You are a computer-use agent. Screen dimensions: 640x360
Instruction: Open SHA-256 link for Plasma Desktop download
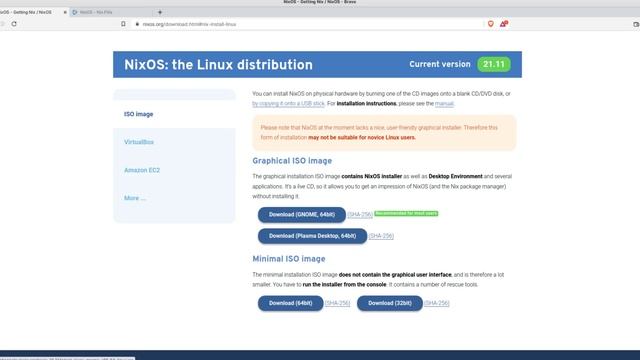(381, 236)
